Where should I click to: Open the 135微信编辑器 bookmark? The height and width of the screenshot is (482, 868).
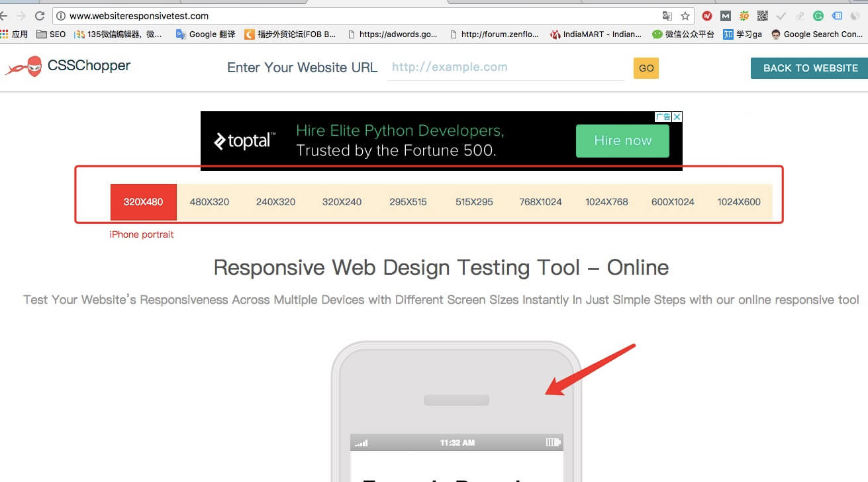(x=118, y=34)
